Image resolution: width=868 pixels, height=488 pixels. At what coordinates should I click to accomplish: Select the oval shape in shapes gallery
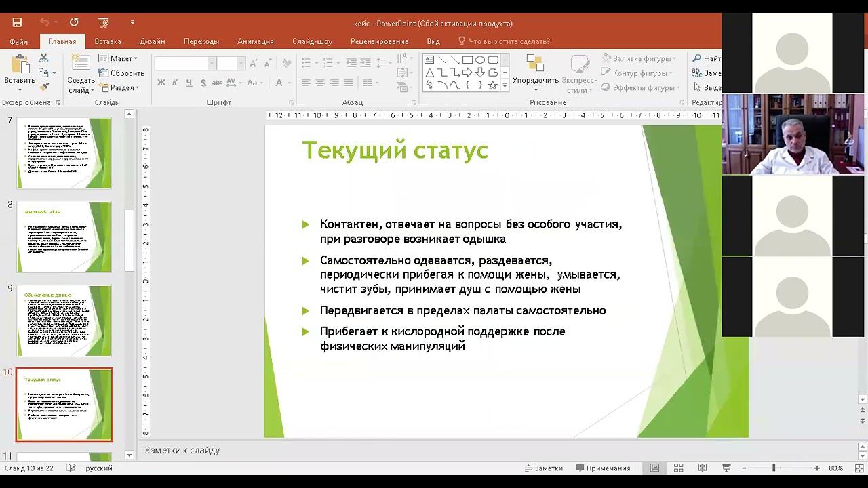pos(480,60)
